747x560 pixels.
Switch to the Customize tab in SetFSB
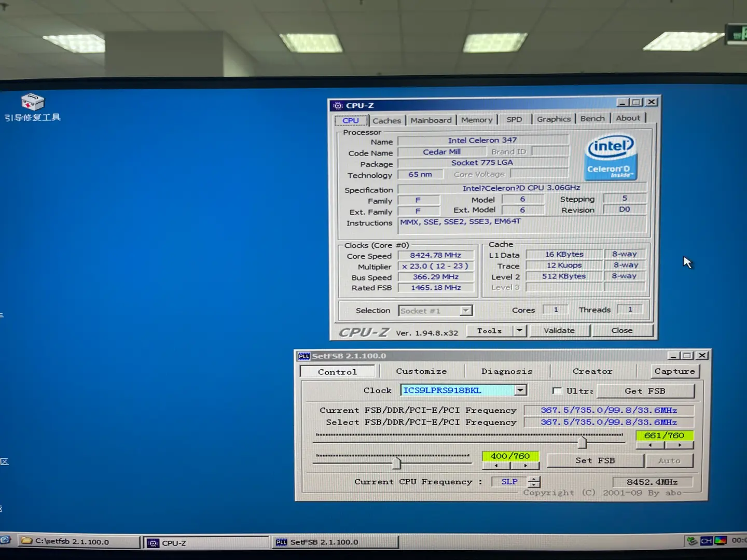pos(421,371)
